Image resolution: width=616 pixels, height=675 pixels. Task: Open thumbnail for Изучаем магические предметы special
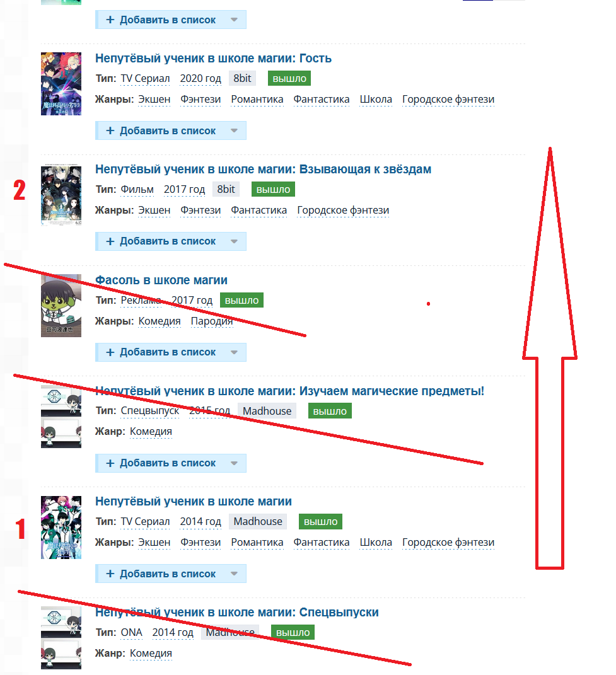(x=61, y=417)
